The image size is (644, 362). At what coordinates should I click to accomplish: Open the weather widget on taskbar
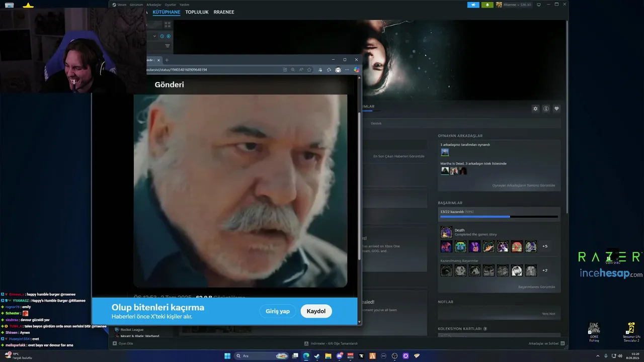(19, 356)
